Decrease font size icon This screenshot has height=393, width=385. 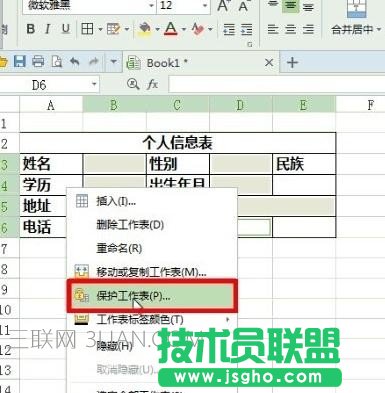(x=244, y=5)
